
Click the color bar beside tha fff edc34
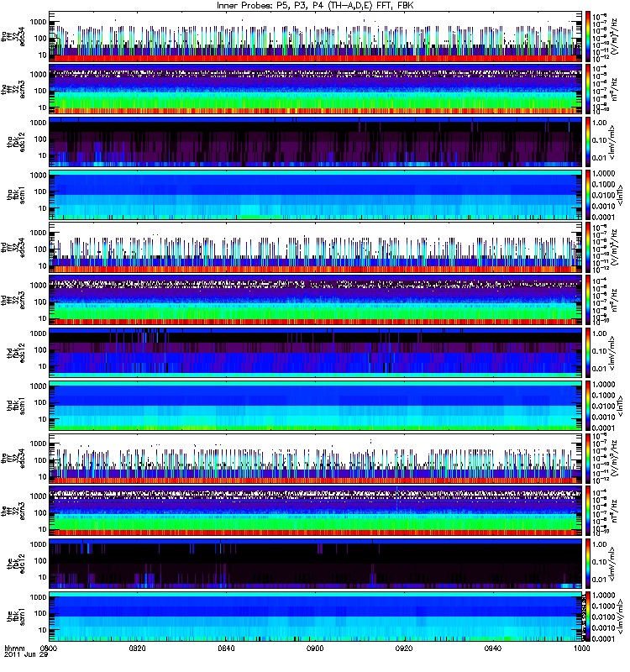click(x=588, y=36)
